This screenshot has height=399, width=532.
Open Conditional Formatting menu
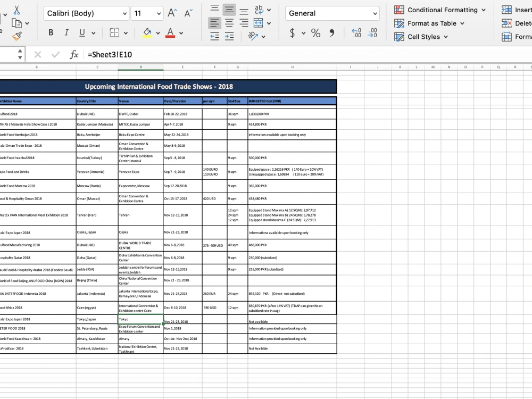(x=440, y=10)
